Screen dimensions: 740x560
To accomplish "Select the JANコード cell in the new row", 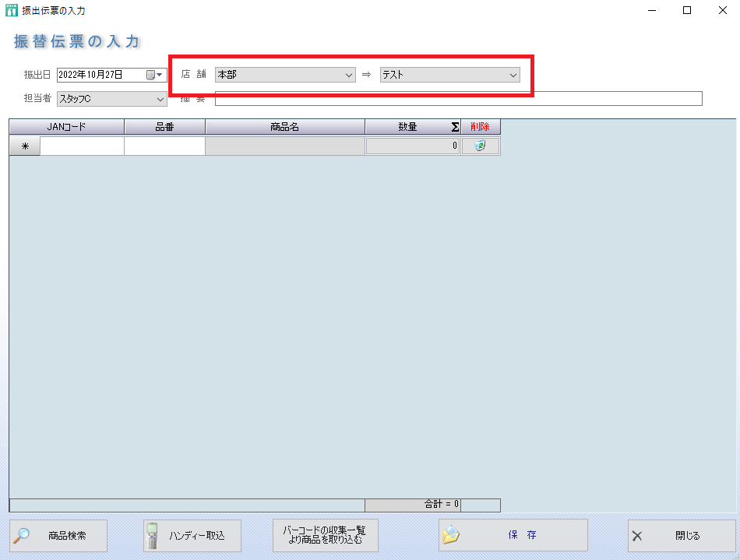I will click(x=82, y=146).
